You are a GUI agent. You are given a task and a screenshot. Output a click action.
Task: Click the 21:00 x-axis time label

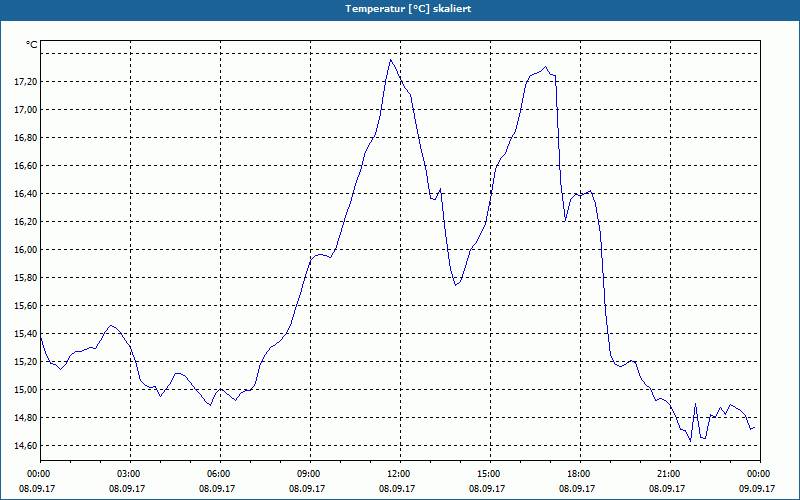tap(667, 474)
